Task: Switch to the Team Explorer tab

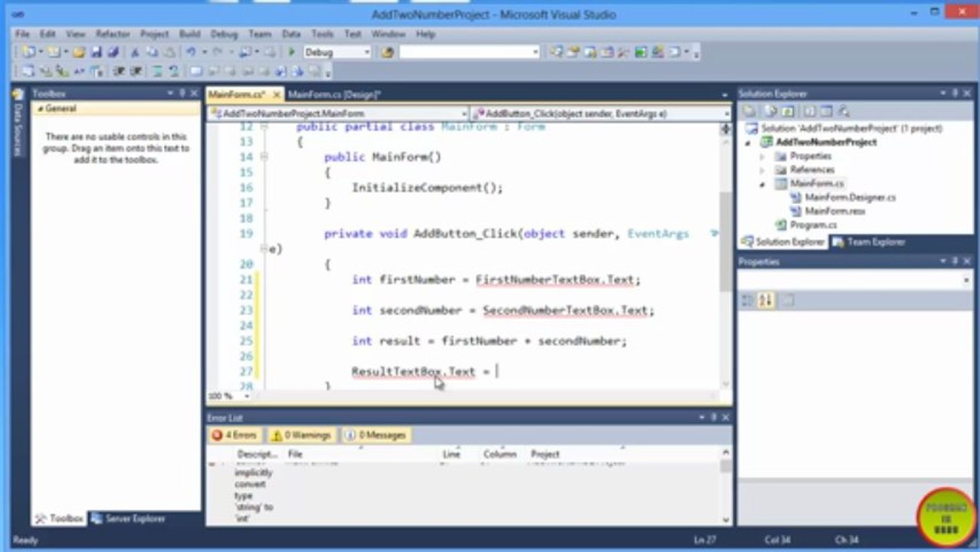Action: tap(868, 242)
